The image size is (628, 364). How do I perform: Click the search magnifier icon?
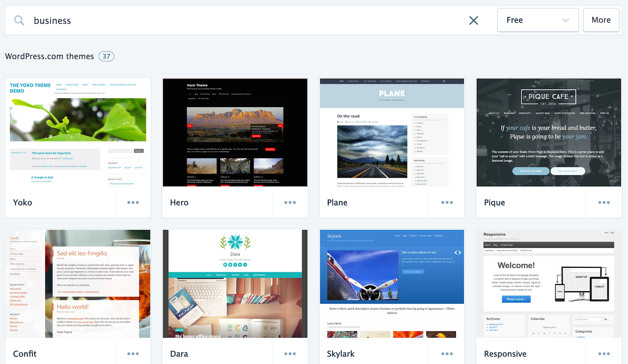pyautogui.click(x=19, y=21)
